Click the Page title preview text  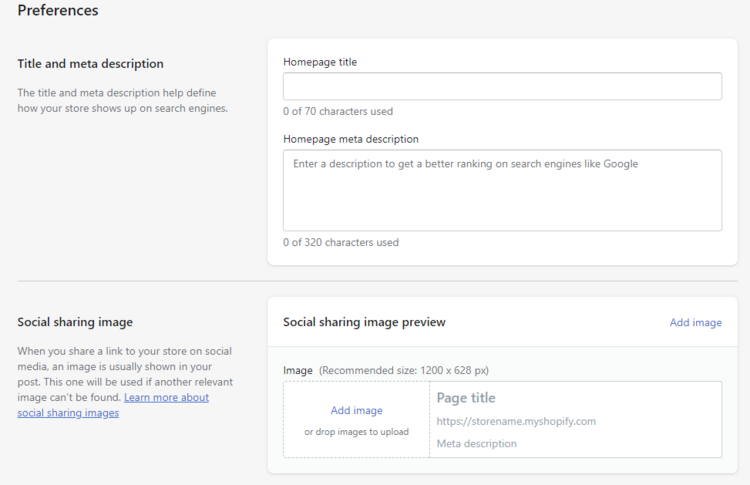(x=466, y=398)
